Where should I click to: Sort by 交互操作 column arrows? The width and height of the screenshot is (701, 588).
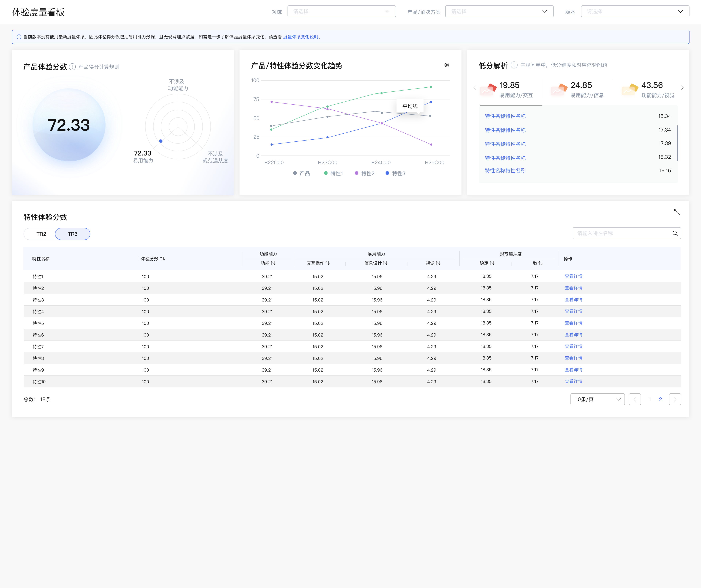(x=327, y=263)
